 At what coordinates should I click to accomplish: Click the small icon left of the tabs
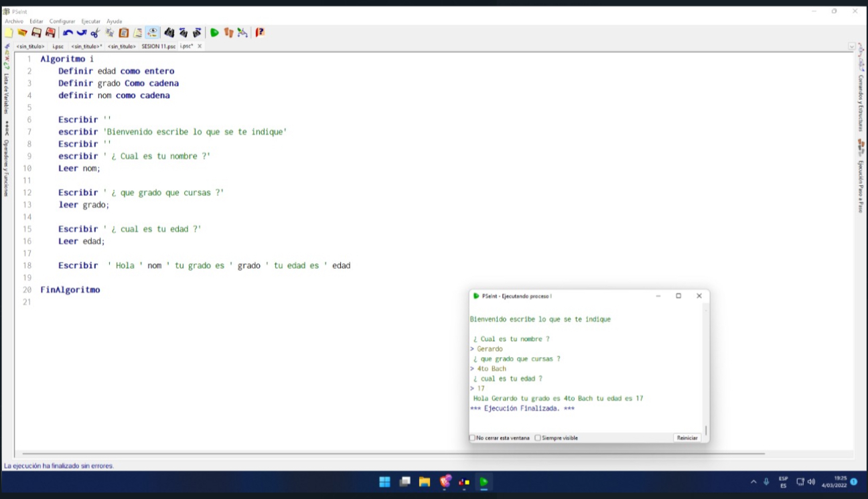[7, 46]
